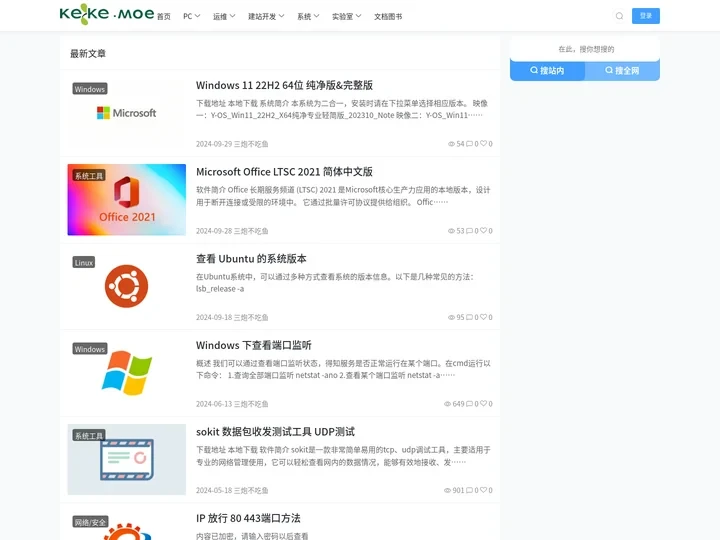Click the Linux category tag
The height and width of the screenshot is (540, 720).
[x=84, y=263]
